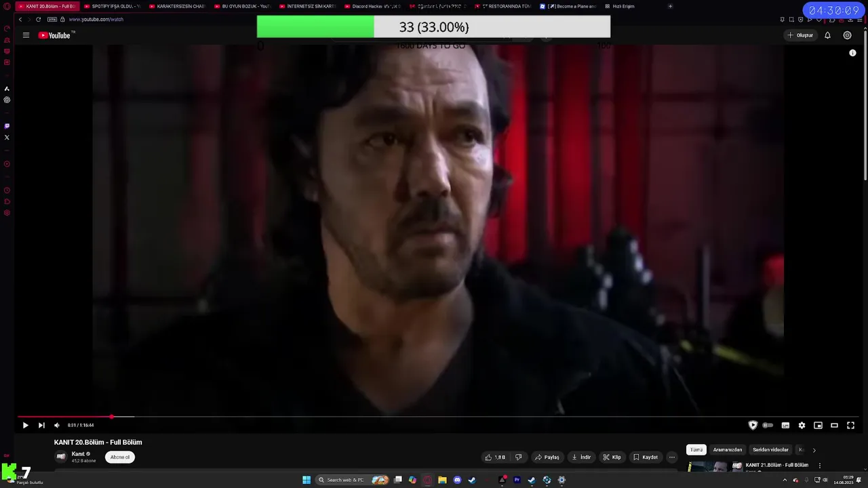This screenshot has height=488, width=868.
Task: Select the Tümü filter chip
Action: pyautogui.click(x=696, y=449)
